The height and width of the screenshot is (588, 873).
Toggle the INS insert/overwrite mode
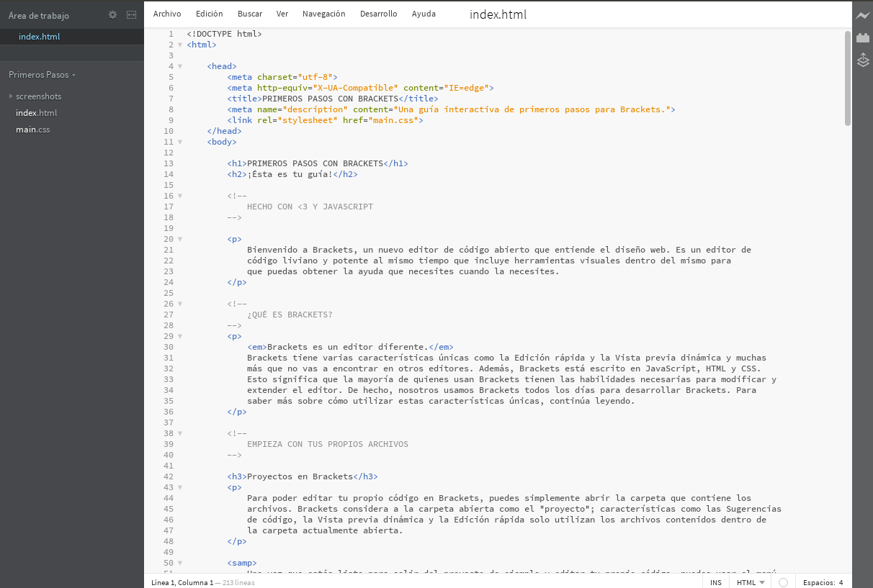pos(715,582)
